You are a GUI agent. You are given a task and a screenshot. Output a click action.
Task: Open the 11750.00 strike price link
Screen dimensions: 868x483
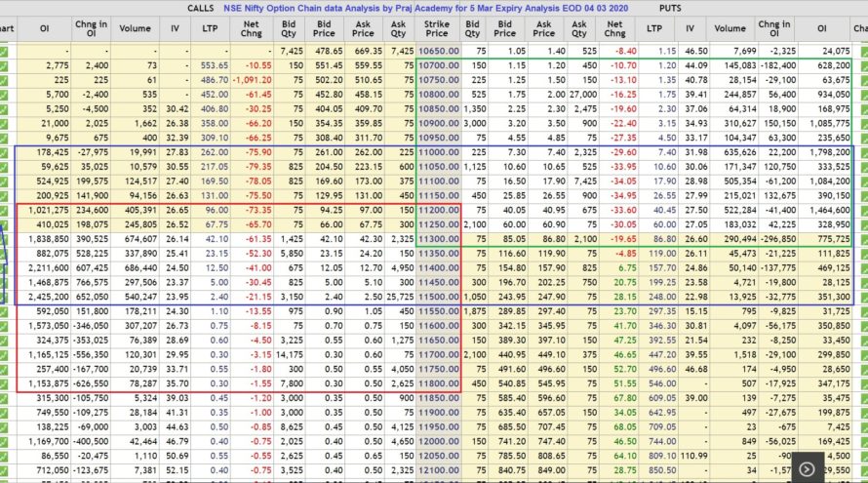click(439, 370)
